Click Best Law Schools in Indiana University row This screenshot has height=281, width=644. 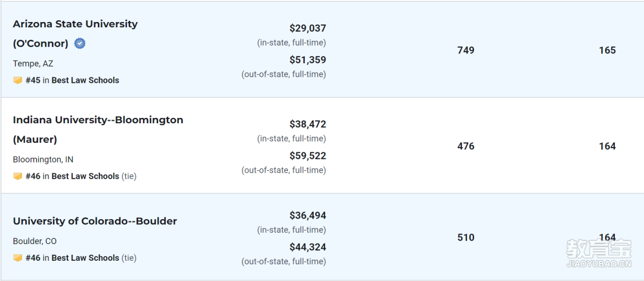(x=85, y=176)
